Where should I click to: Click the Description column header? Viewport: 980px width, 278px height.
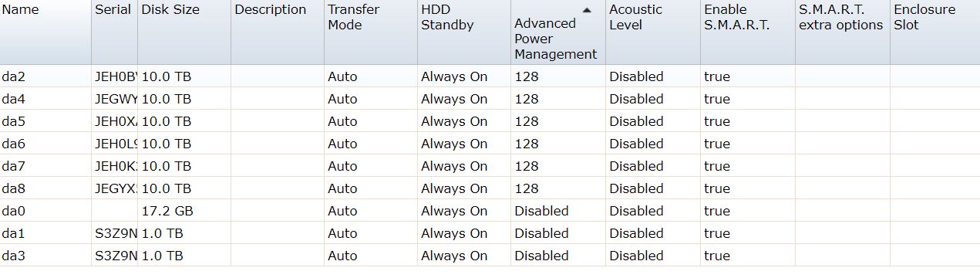pyautogui.click(x=278, y=32)
